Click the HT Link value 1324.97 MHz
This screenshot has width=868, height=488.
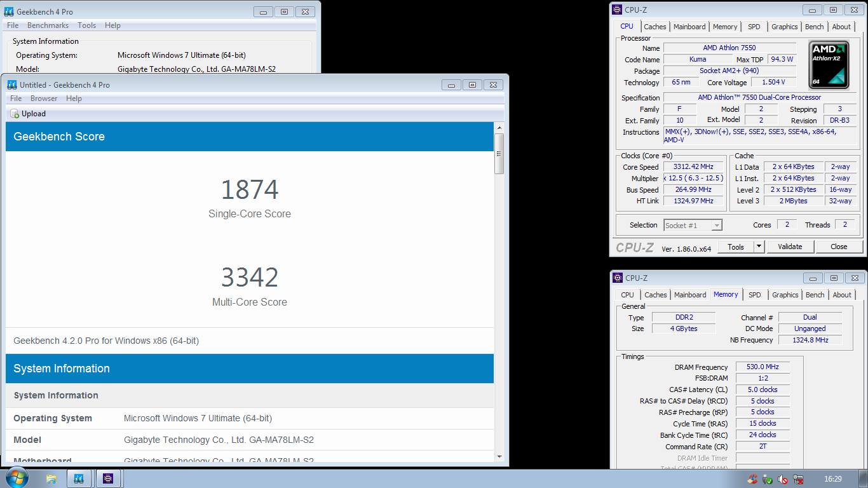coord(693,201)
